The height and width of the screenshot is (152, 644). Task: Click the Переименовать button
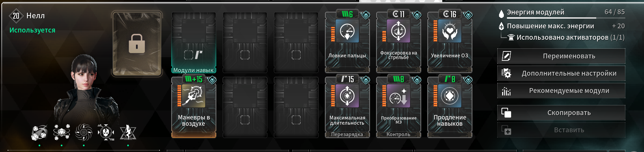561,56
